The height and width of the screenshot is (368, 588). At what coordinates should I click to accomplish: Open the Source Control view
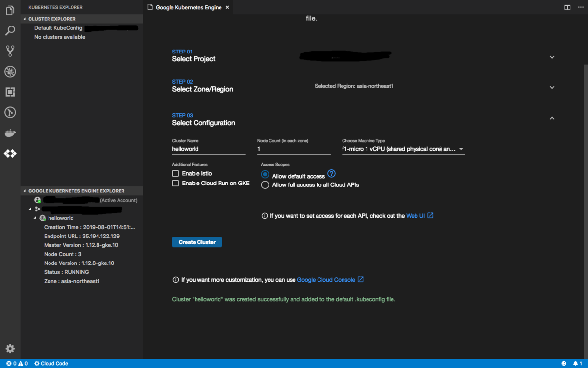pos(10,51)
